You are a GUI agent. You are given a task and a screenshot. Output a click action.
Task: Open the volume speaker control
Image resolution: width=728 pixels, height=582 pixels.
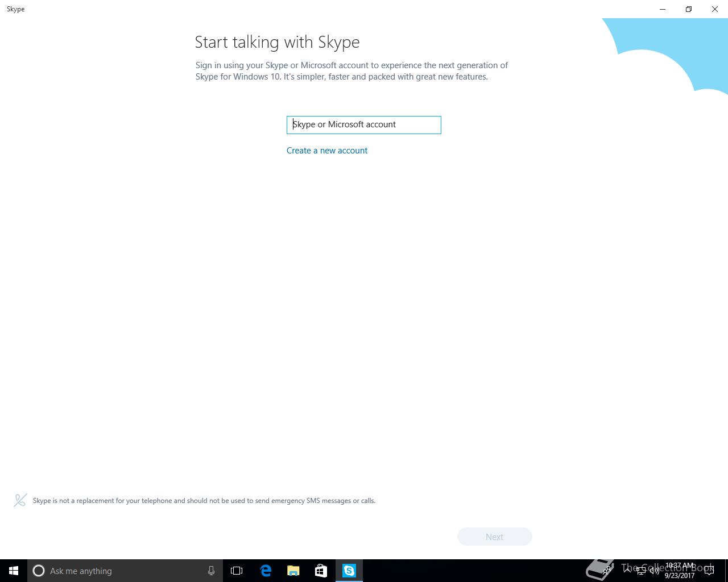click(x=654, y=571)
